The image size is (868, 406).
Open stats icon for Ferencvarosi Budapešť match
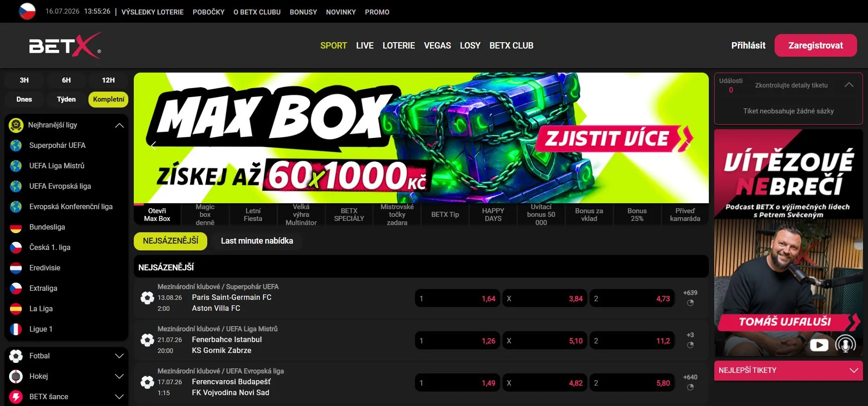(690, 387)
